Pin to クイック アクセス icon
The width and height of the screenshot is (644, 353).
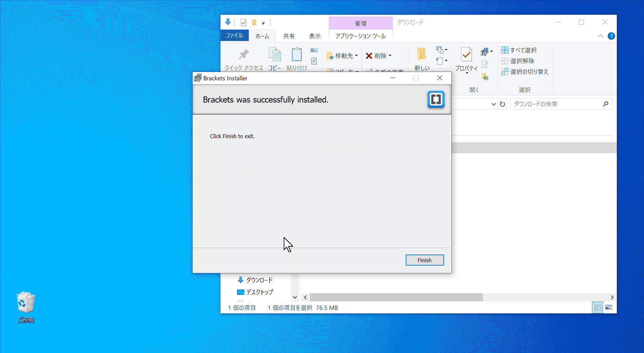pos(244,54)
